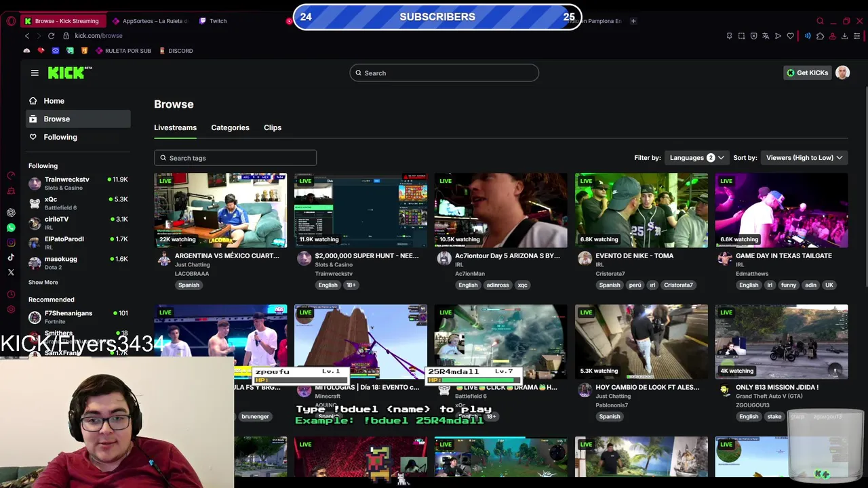The width and height of the screenshot is (868, 488).
Task: Open the RULETA POR SUB bookmark
Action: (123, 51)
